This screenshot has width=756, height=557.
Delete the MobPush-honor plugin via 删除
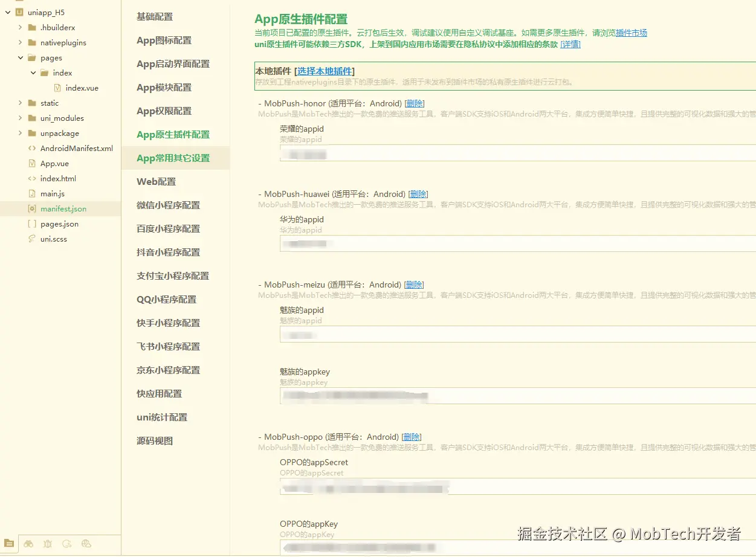[x=415, y=103]
